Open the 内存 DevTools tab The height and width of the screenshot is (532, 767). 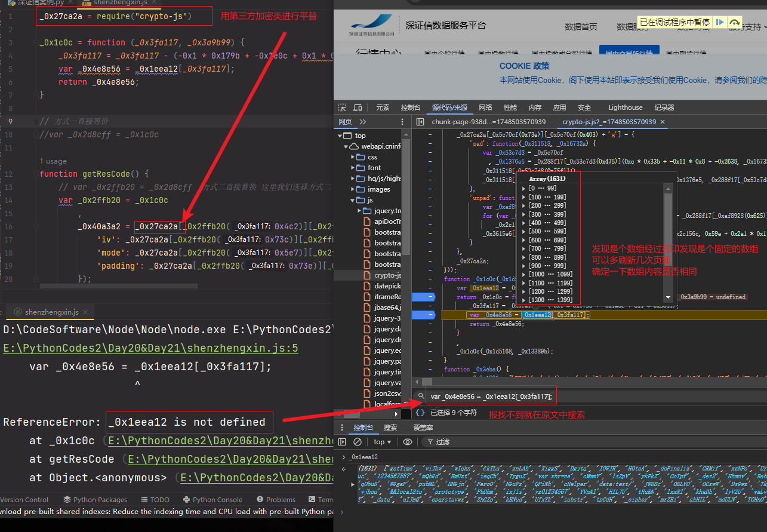535,107
